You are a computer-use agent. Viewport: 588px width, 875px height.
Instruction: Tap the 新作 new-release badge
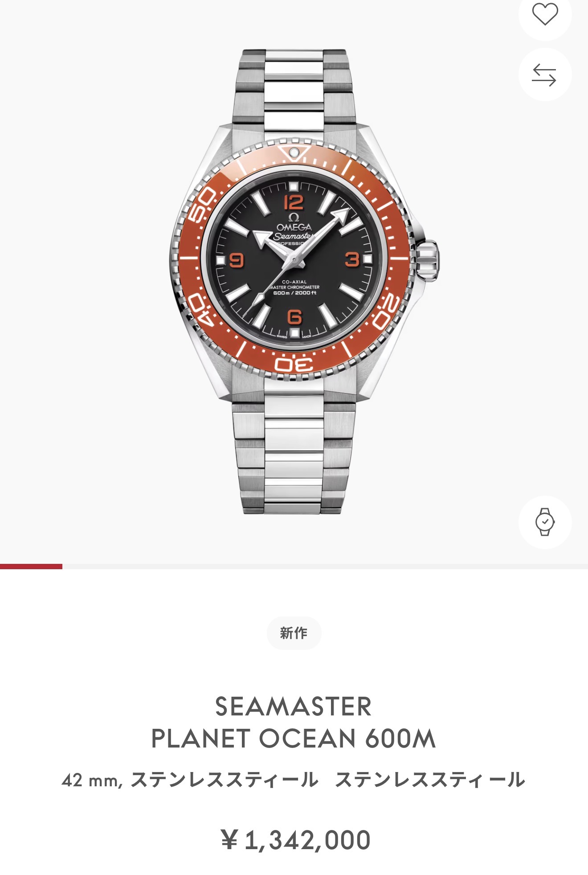coord(294,633)
